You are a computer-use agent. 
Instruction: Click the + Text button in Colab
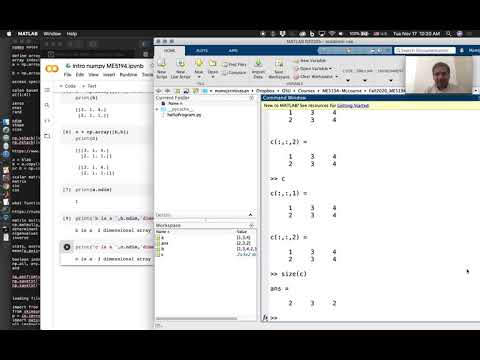pos(89,86)
